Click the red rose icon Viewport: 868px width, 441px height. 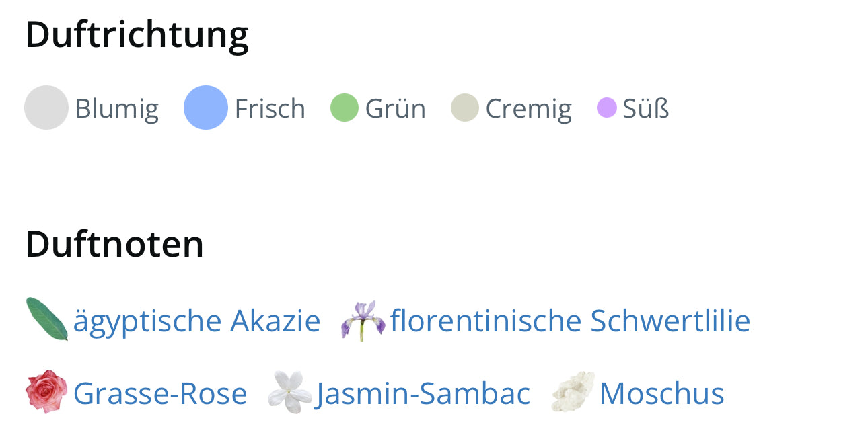46,392
